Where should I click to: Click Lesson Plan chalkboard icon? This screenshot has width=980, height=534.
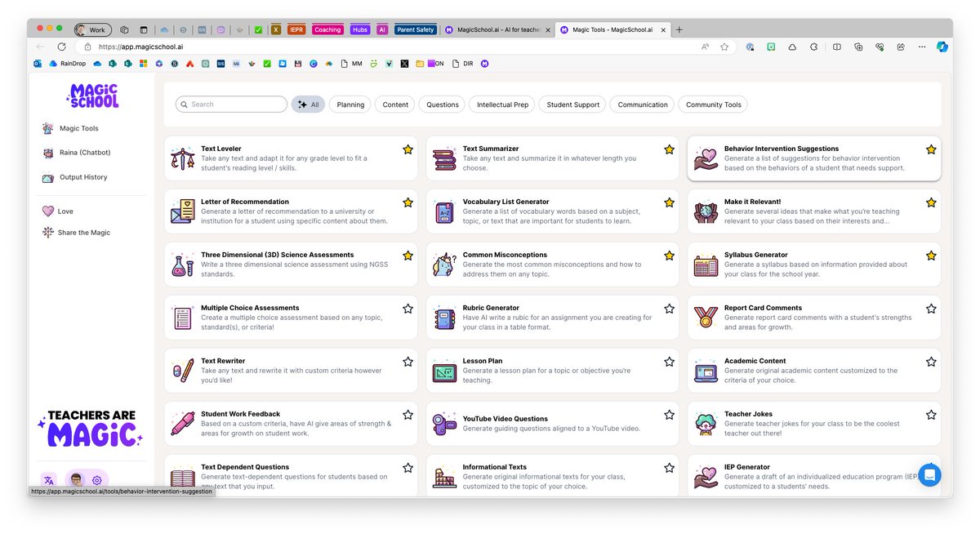point(444,371)
